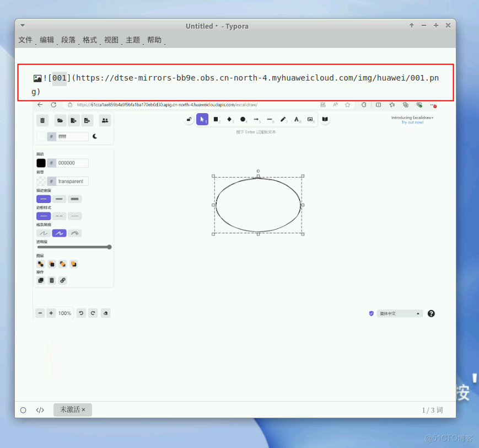This screenshot has height=448, width=479.
Task: Select the pencil draw tool
Action: [283, 119]
